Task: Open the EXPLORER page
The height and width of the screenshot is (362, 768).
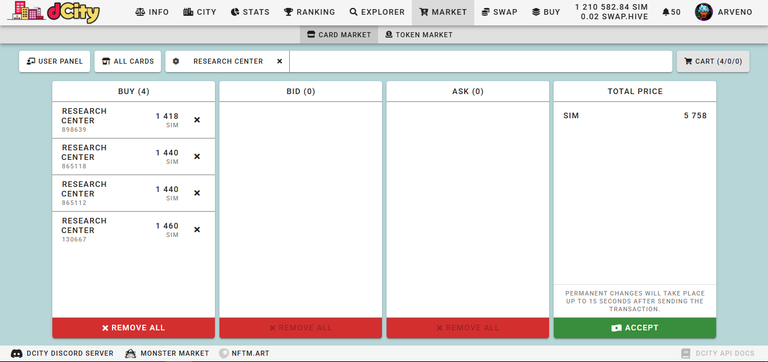Action: click(x=377, y=12)
